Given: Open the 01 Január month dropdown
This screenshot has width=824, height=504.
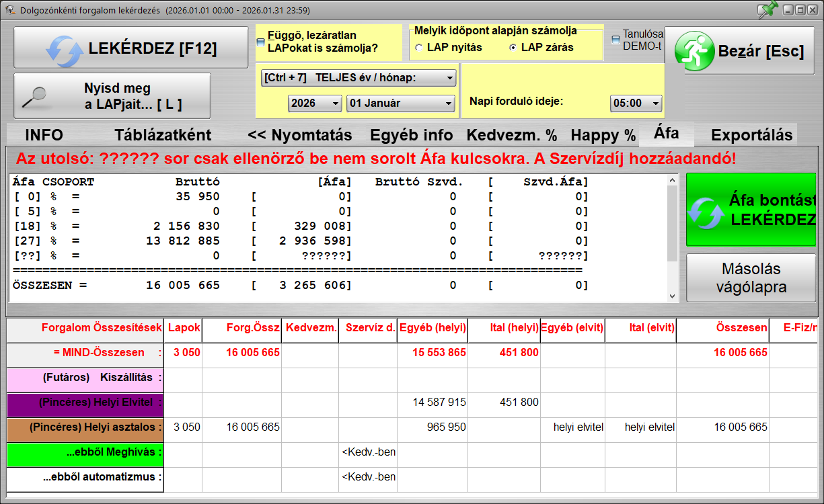Looking at the screenshot, I should click(x=401, y=103).
